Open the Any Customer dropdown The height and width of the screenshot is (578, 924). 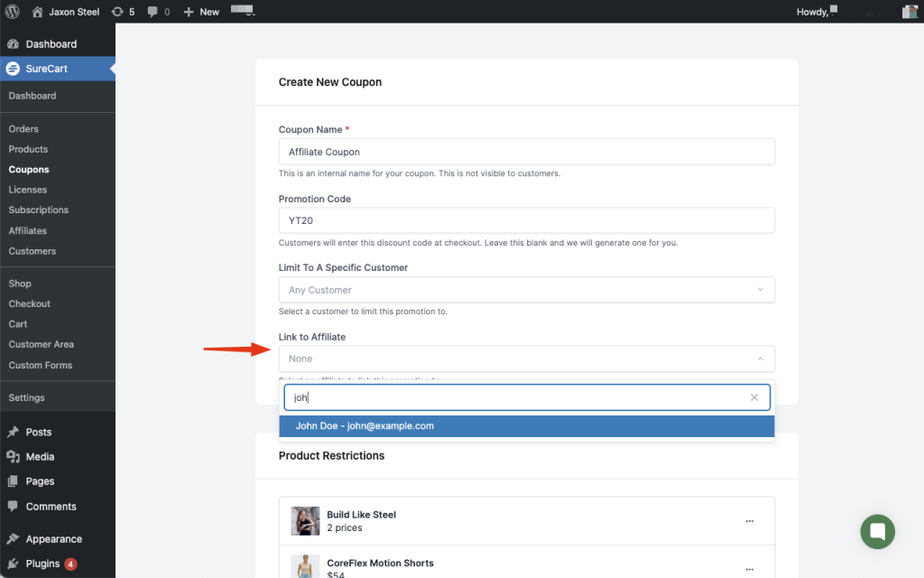point(526,290)
